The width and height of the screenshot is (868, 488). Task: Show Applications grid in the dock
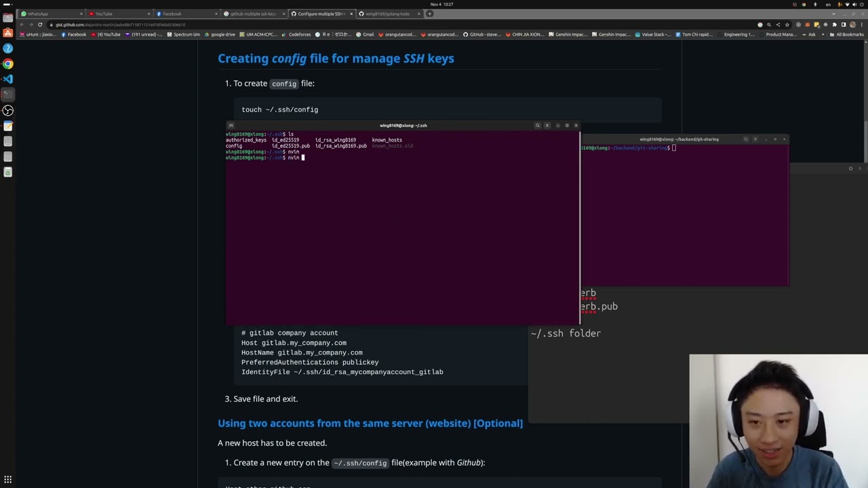[7, 479]
